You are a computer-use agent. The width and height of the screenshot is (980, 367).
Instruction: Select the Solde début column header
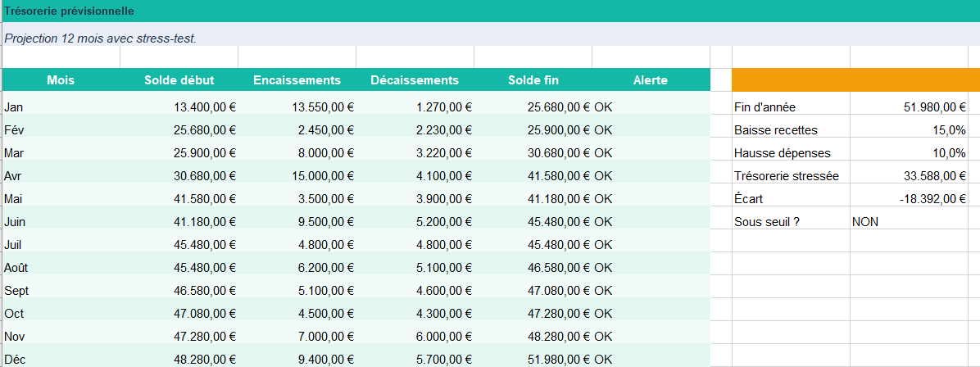(x=179, y=80)
